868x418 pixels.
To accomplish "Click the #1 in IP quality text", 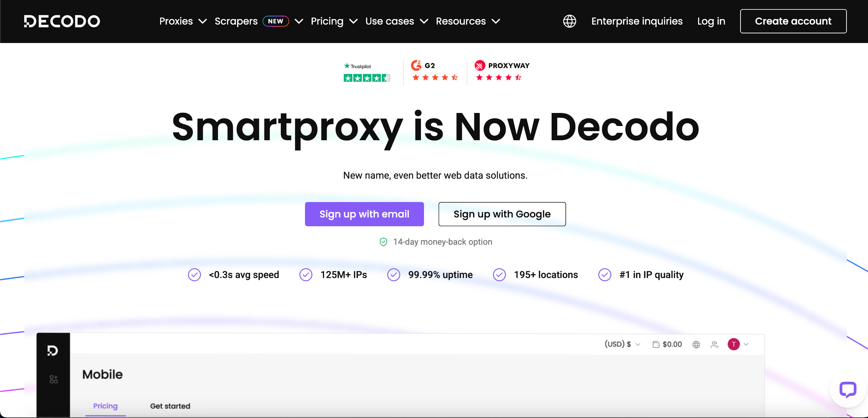I will (x=651, y=275).
